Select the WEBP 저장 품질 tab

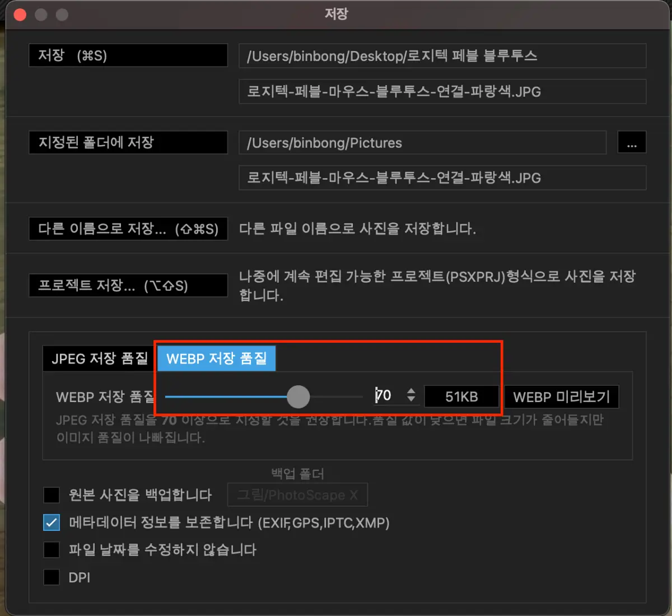click(216, 358)
